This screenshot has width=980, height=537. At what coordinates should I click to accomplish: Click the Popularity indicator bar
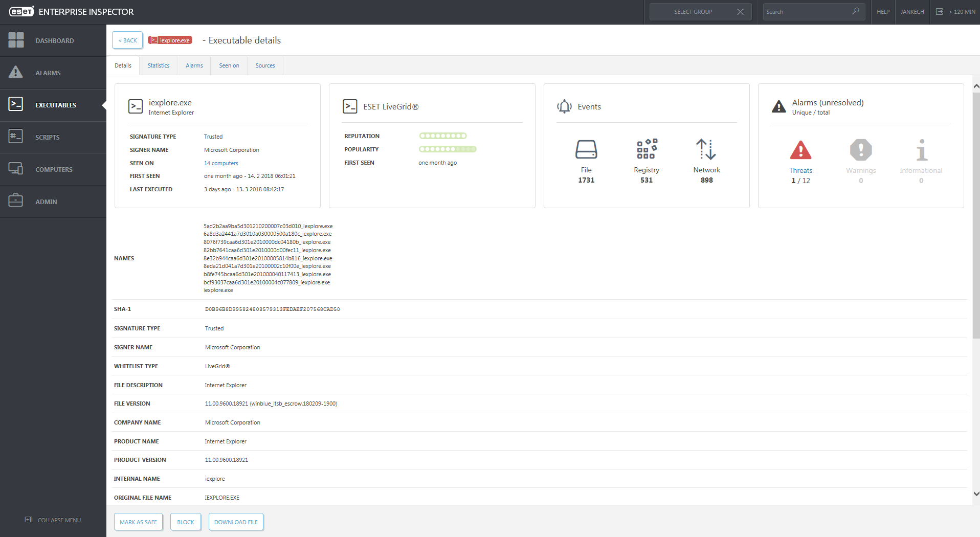(x=448, y=149)
